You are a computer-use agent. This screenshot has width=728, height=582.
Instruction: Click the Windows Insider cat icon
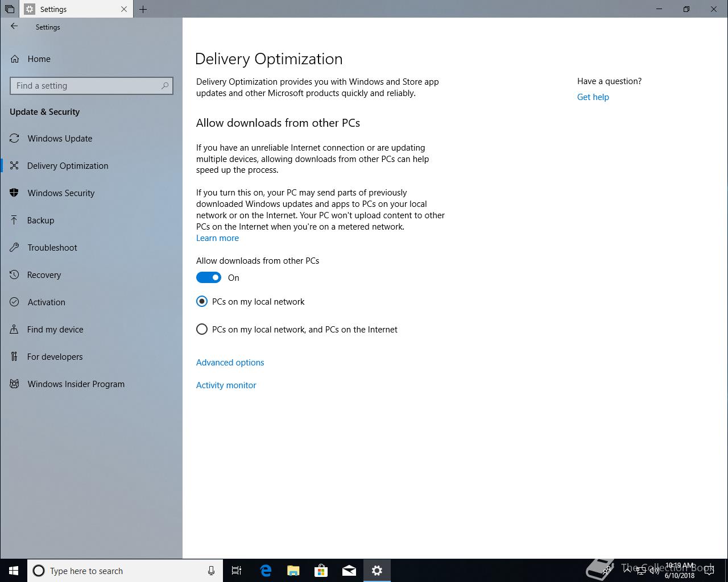[x=14, y=384]
